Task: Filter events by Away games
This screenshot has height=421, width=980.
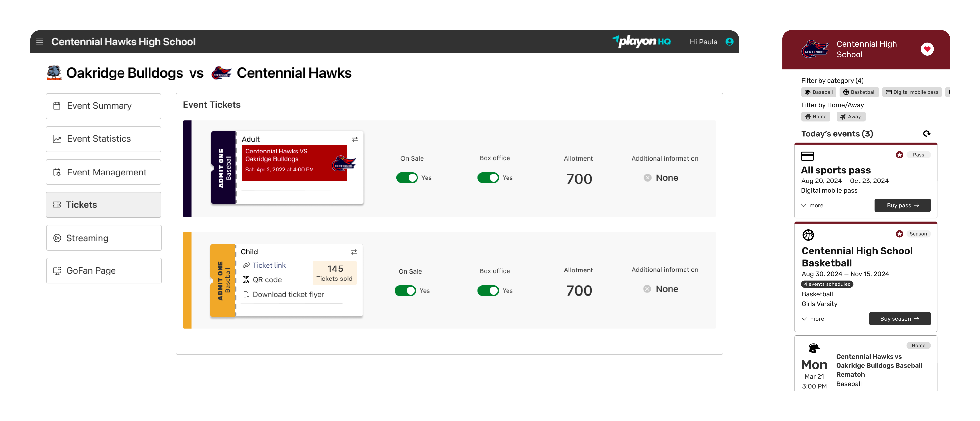Action: tap(851, 116)
